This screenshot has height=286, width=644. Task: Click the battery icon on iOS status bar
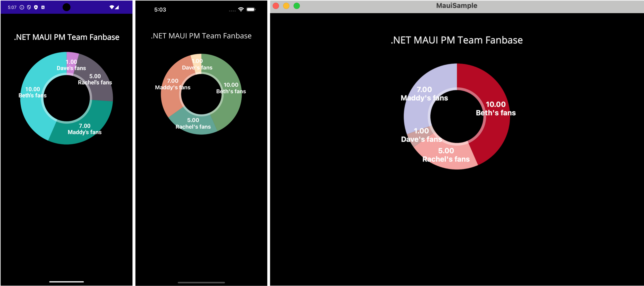point(251,10)
